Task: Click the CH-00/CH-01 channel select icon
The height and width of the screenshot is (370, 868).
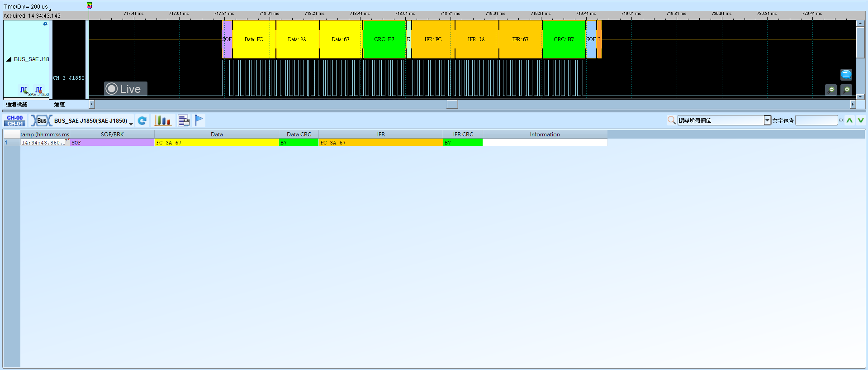Action: [x=15, y=120]
